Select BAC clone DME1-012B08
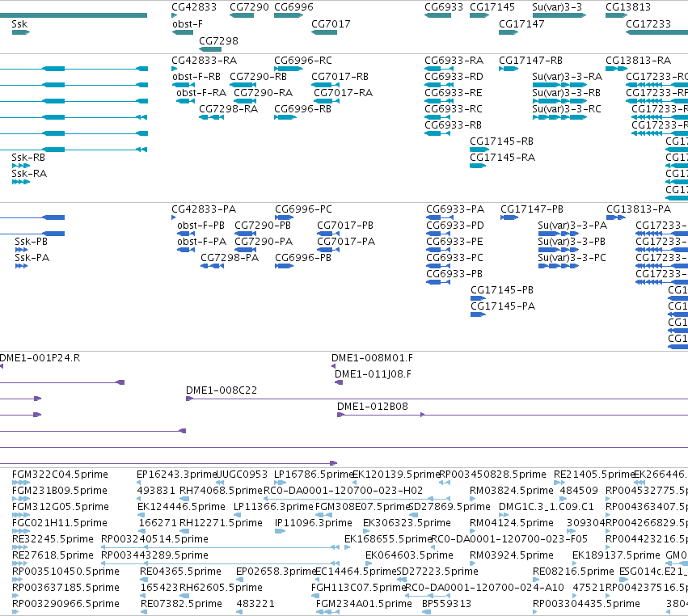 pos(513,415)
